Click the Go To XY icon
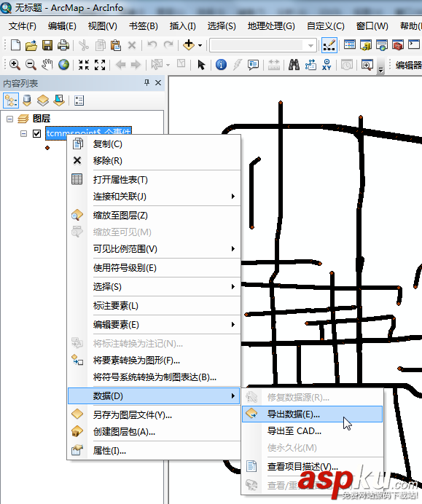Viewport: 422px width, 504px height. pos(327,65)
